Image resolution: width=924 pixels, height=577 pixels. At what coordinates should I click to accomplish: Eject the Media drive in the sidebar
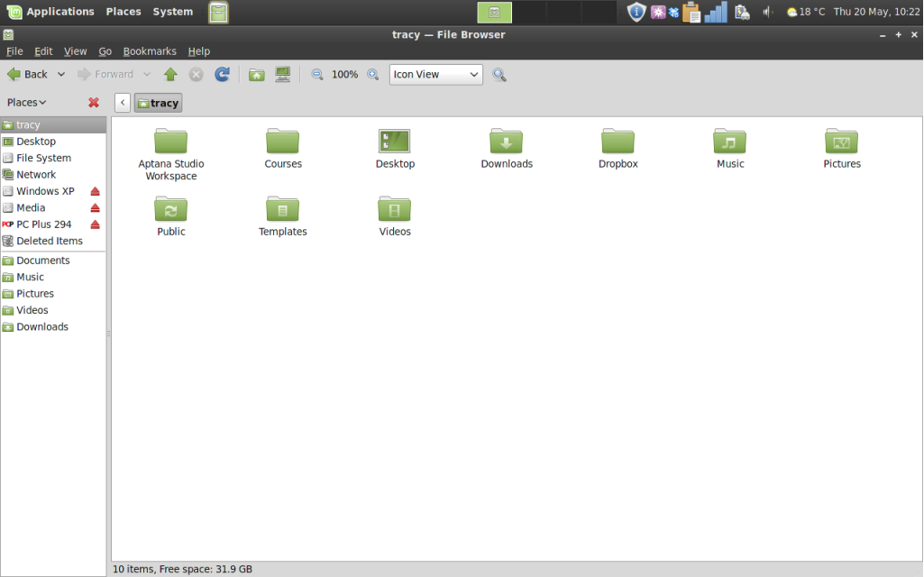point(96,207)
